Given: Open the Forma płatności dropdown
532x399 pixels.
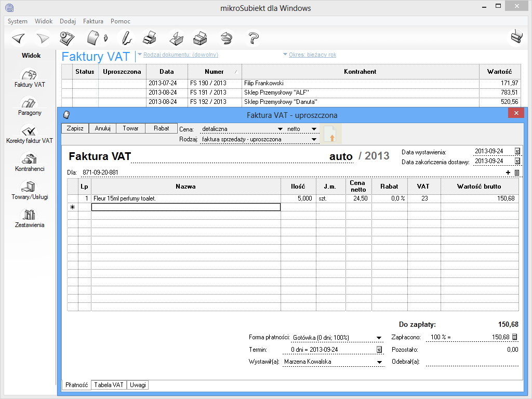Looking at the screenshot, I should pyautogui.click(x=379, y=338).
